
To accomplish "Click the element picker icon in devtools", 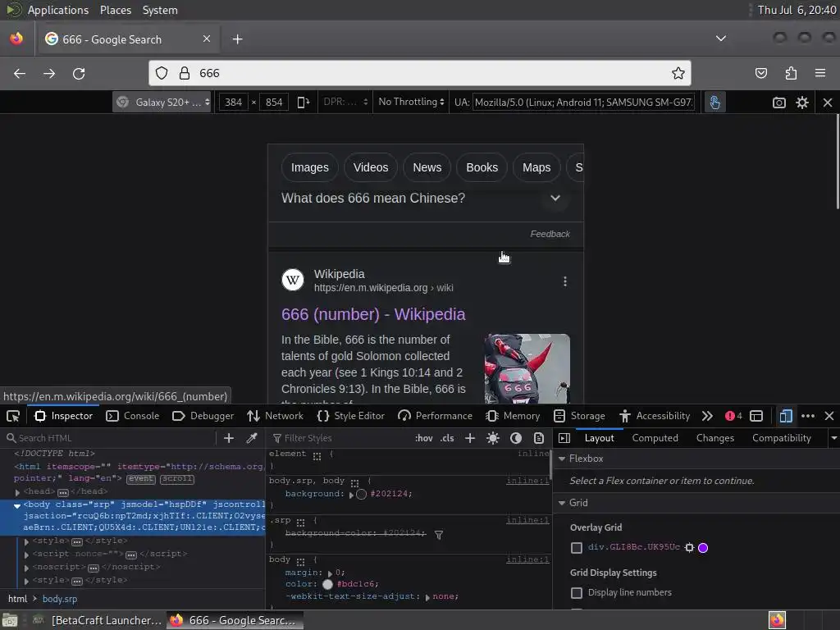I will coord(13,416).
